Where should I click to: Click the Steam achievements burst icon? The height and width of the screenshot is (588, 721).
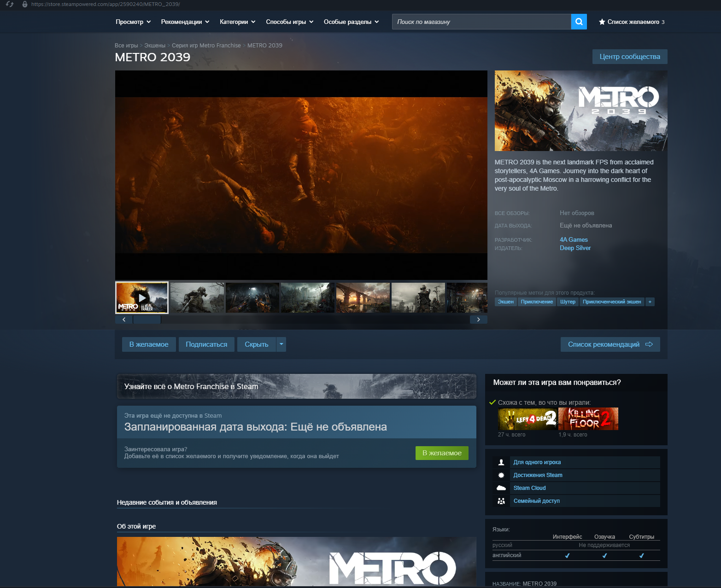[501, 475]
